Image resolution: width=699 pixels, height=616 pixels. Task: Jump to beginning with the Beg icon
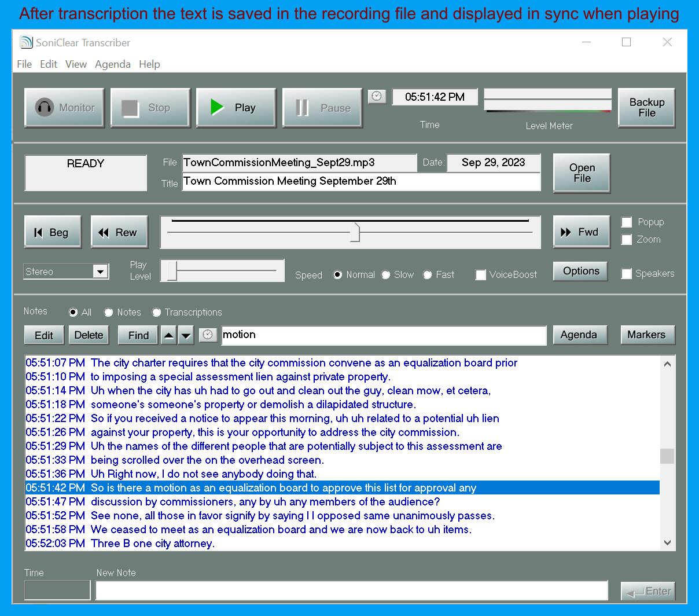(x=39, y=232)
